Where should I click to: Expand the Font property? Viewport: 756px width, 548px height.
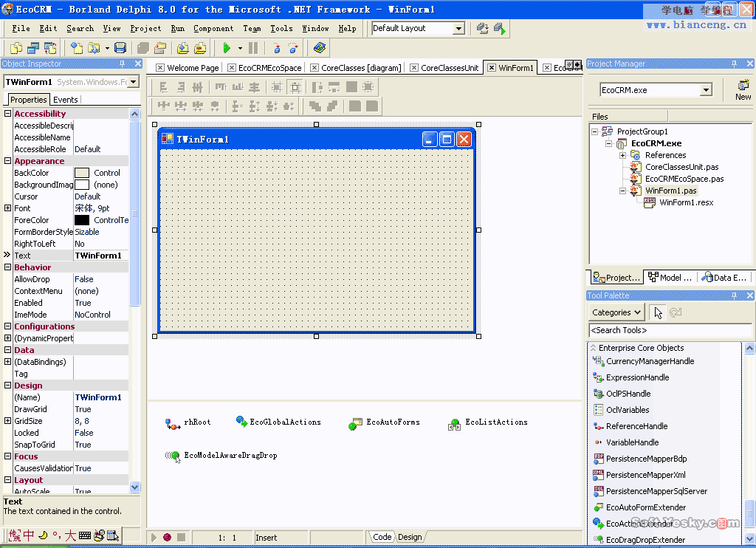[x=7, y=208]
